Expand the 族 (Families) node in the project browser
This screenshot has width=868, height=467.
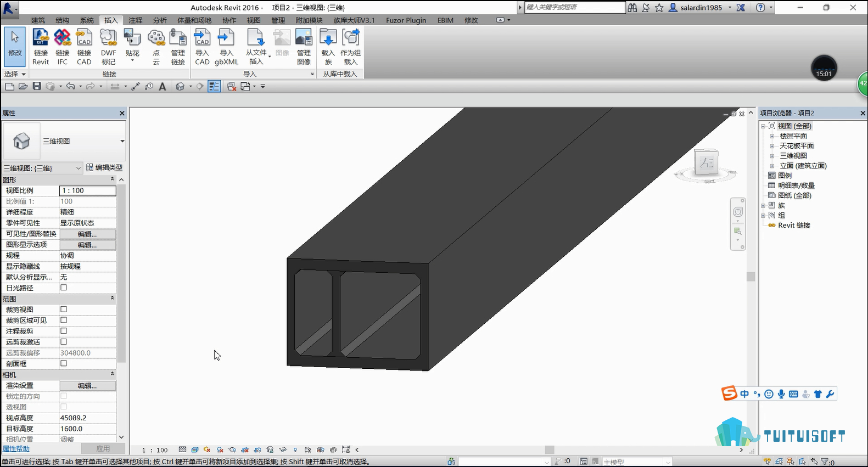(763, 205)
